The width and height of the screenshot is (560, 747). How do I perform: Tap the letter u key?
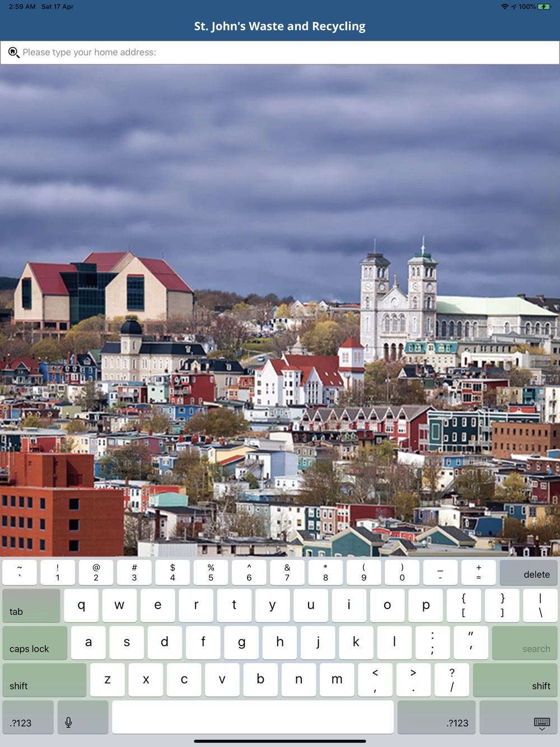point(311,605)
